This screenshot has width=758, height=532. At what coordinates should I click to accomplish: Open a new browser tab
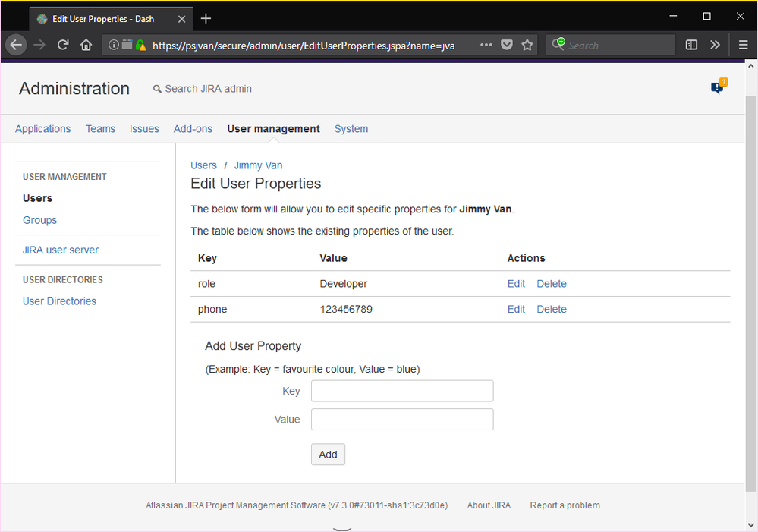click(x=206, y=18)
